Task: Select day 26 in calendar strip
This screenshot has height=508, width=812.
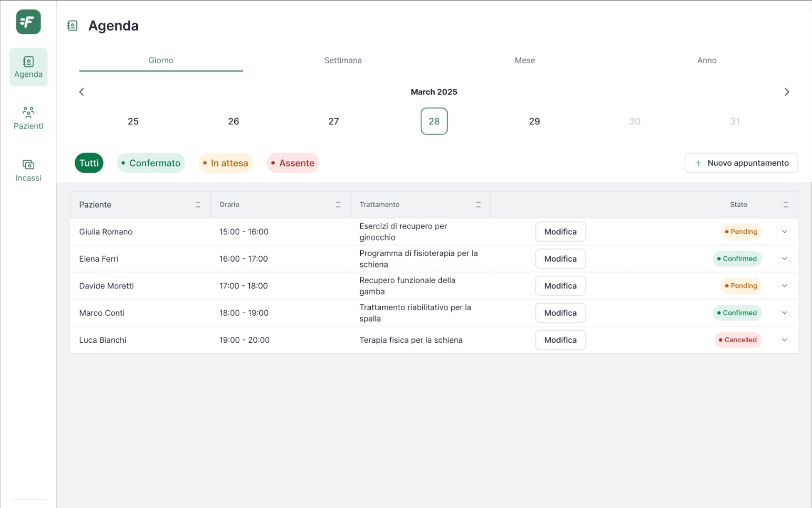Action: [x=234, y=122]
